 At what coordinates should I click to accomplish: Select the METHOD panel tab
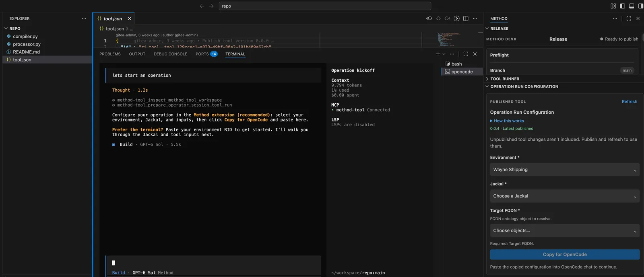(x=499, y=18)
